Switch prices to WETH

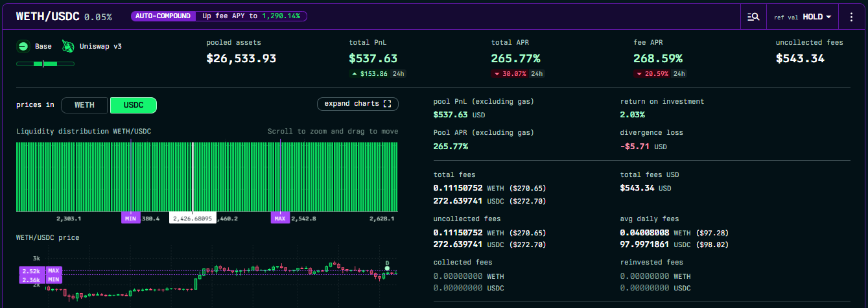point(84,105)
